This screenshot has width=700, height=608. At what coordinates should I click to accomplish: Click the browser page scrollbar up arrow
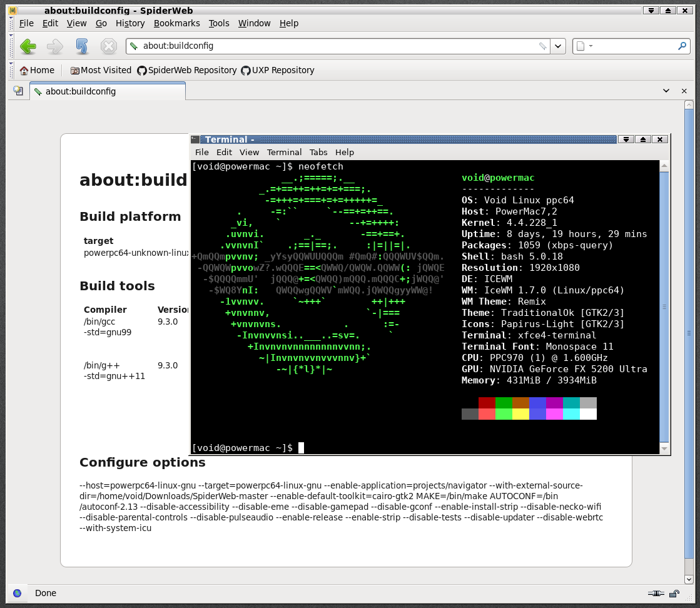[689, 105]
